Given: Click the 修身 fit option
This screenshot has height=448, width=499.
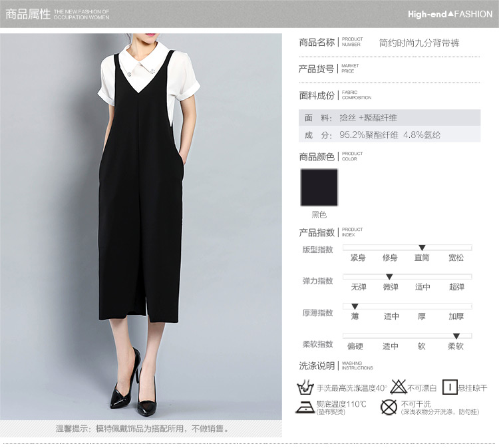Looking at the screenshot, I should pos(390,258).
